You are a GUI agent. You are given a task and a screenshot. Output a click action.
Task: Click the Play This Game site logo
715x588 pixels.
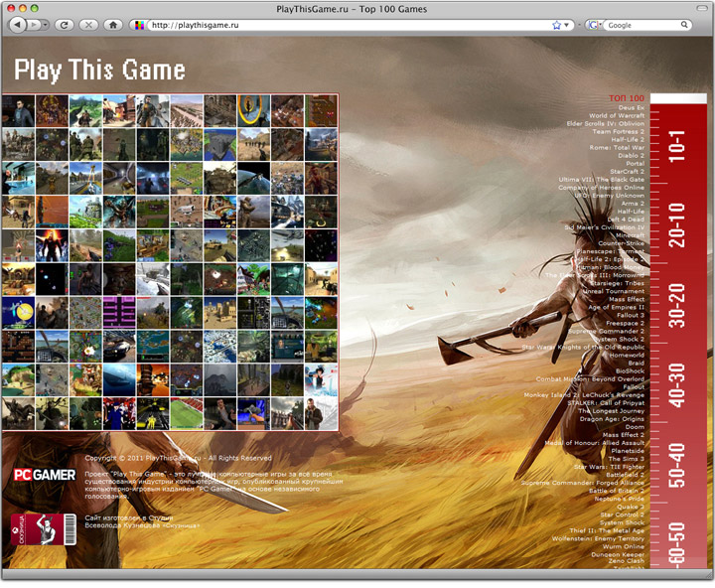99,70
